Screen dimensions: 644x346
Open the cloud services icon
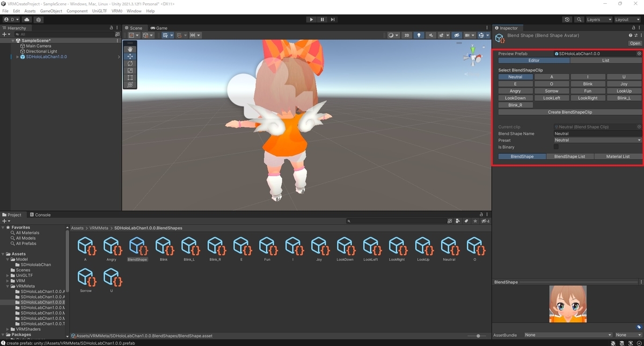(27, 19)
